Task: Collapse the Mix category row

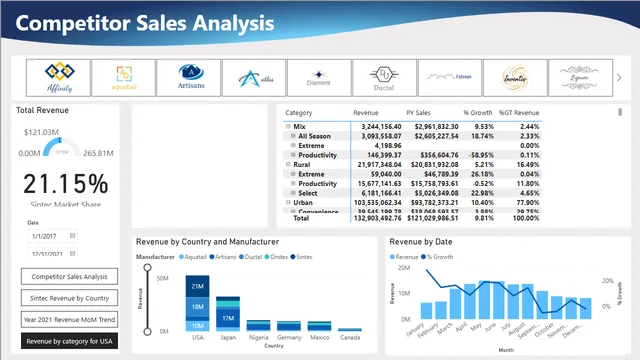Action: pos(288,127)
